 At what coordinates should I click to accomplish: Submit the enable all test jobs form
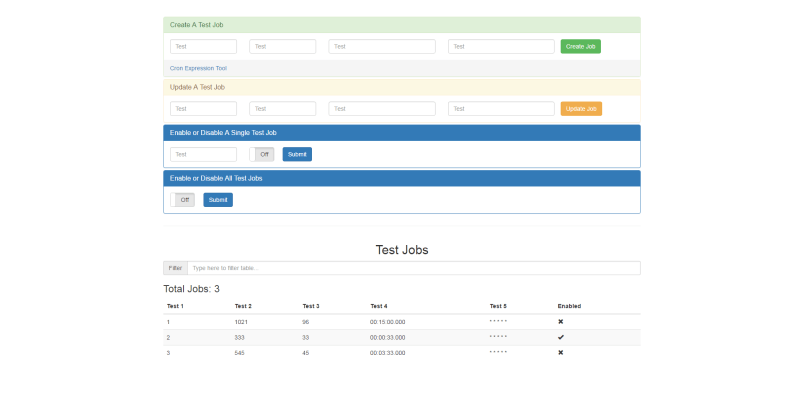pos(218,200)
